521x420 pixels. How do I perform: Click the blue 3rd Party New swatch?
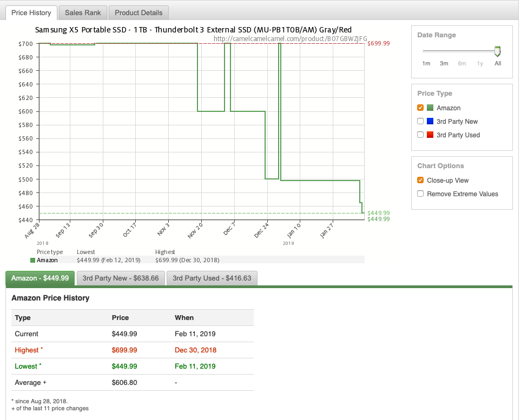click(x=430, y=121)
